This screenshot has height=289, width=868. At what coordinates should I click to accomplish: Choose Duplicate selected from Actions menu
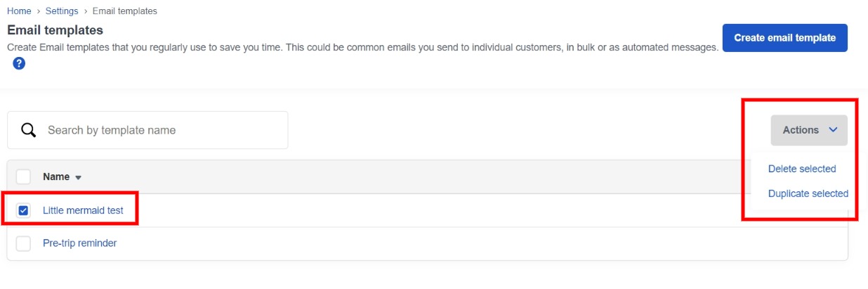[x=808, y=193]
